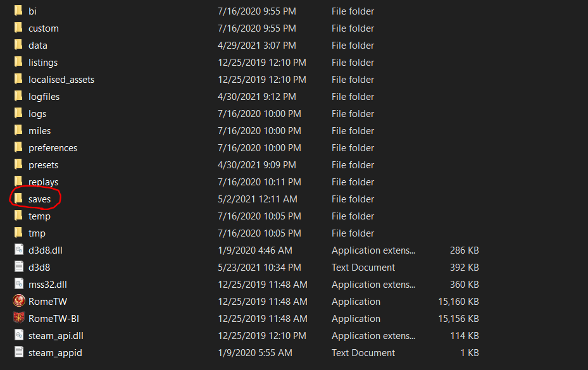The width and height of the screenshot is (588, 370).
Task: Click the steam_api.dll file icon
Action: (x=18, y=336)
